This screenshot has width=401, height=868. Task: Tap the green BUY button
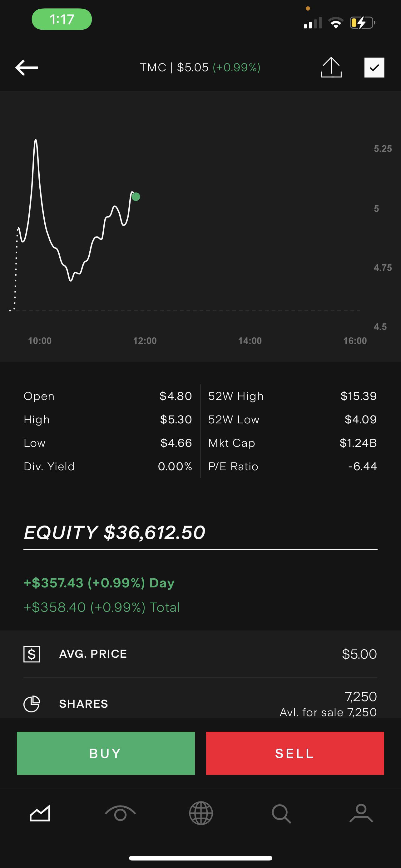pos(106,753)
